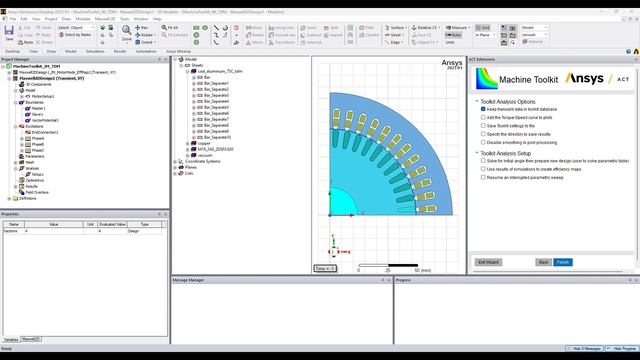
Task: Select the Master1 boundary in the project tree
Action: [x=36, y=109]
